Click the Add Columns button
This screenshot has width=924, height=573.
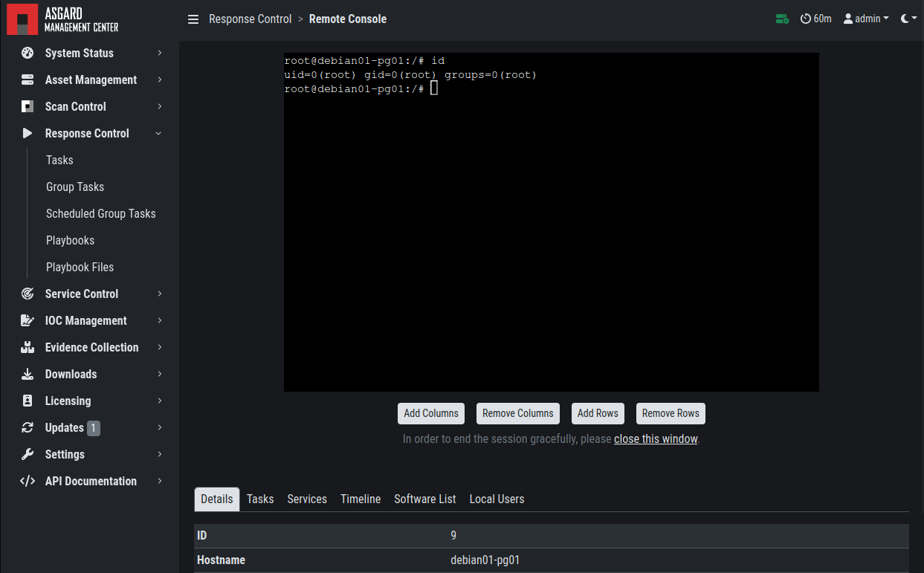coord(431,413)
